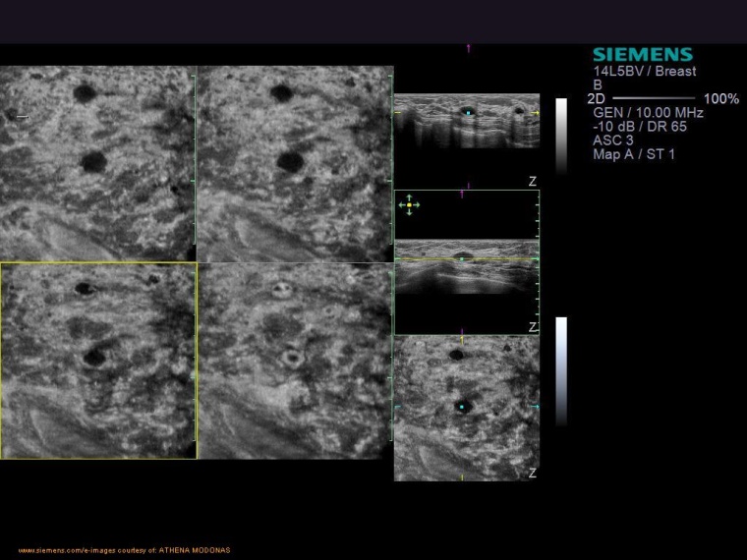
Task: Click the cyan arrow on the bottom reference view's right edge
Action: tap(536, 405)
